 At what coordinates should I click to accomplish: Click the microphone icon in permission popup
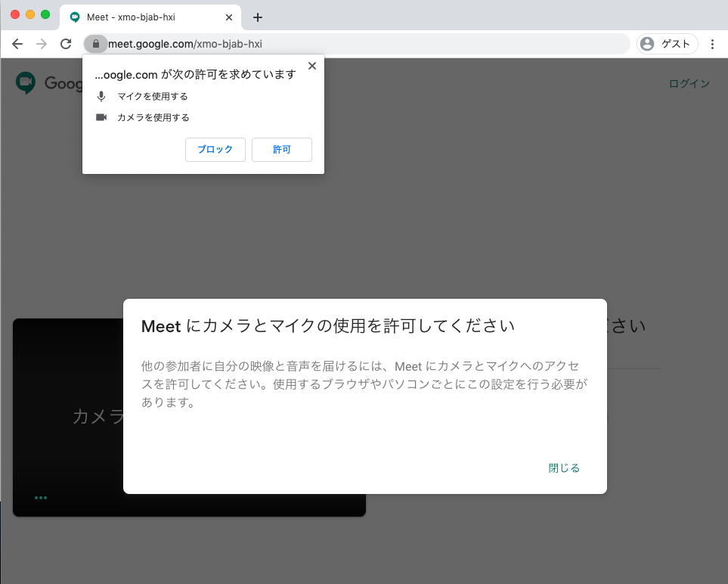[101, 97]
